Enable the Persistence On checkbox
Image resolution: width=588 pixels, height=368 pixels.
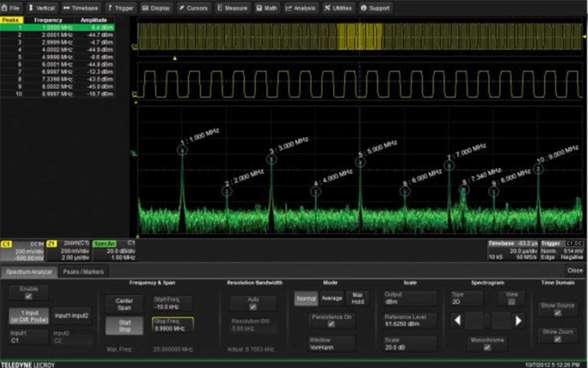(332, 323)
